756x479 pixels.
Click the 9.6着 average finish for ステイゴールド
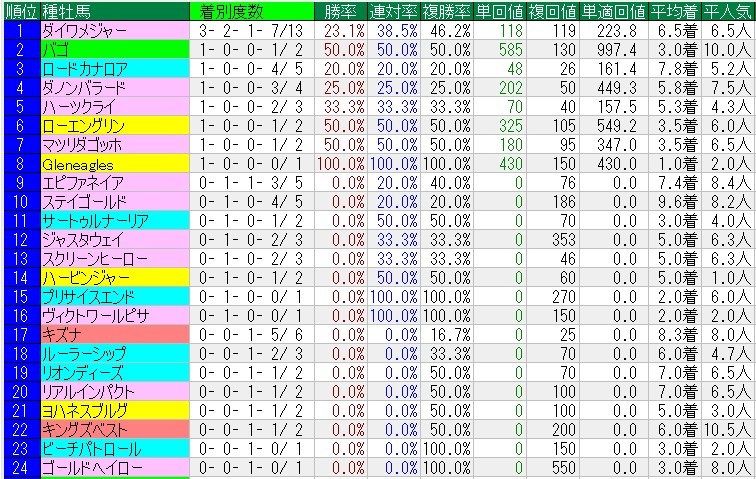(x=674, y=202)
